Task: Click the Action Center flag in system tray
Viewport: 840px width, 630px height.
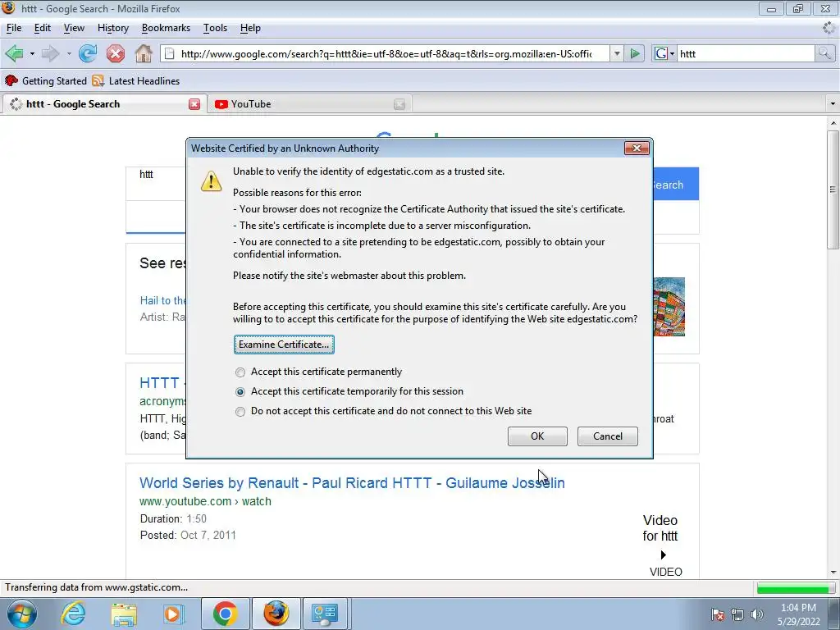Action: click(717, 614)
